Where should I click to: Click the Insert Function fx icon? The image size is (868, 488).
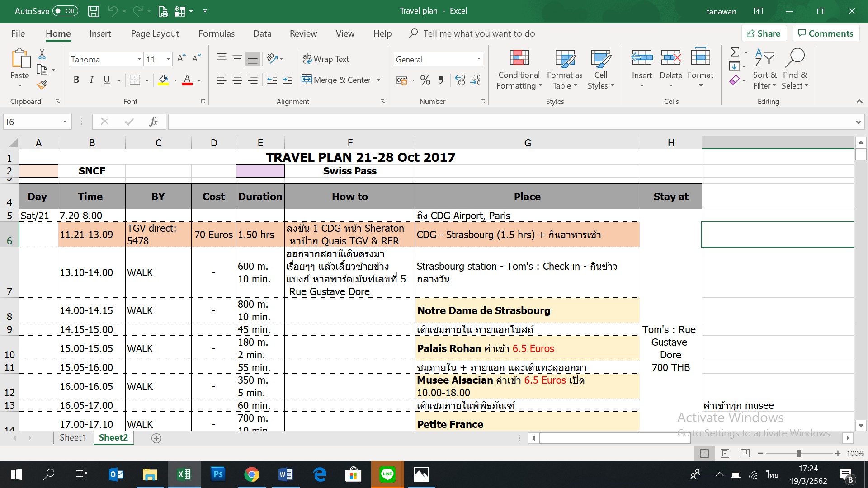[153, 122]
